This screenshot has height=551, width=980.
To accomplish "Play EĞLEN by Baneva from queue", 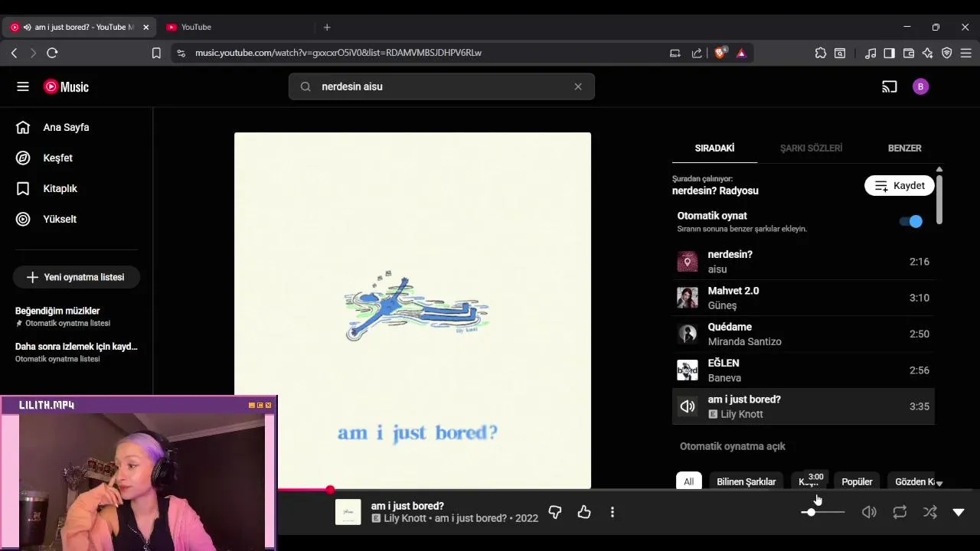I will tap(803, 370).
